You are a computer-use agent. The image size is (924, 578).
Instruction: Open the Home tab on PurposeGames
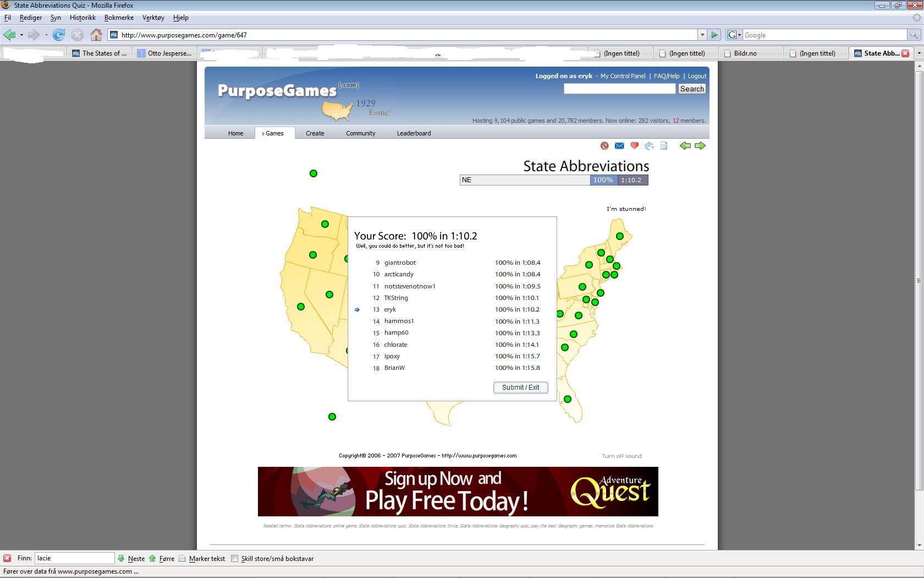tap(235, 133)
